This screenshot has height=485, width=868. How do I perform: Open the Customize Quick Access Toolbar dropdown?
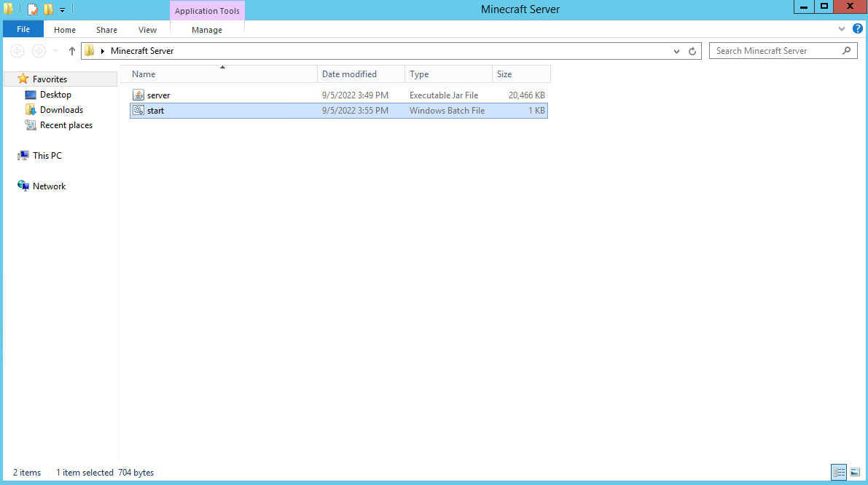pos(62,10)
